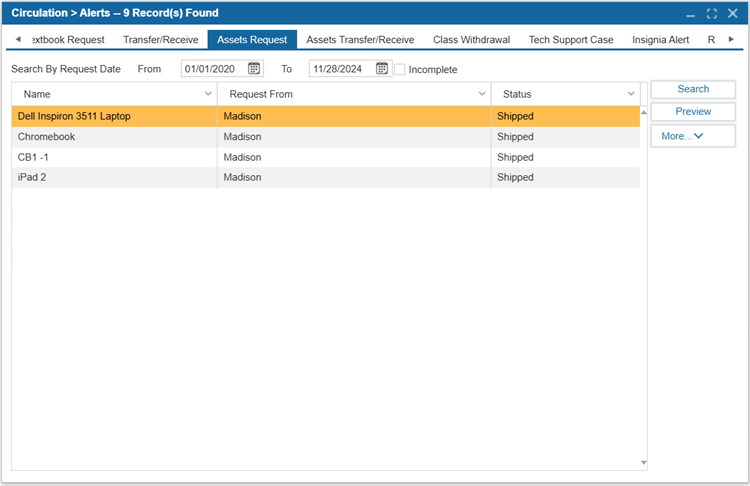Click Shipped status in iPad 2 row
The height and width of the screenshot is (486, 750).
515,177
